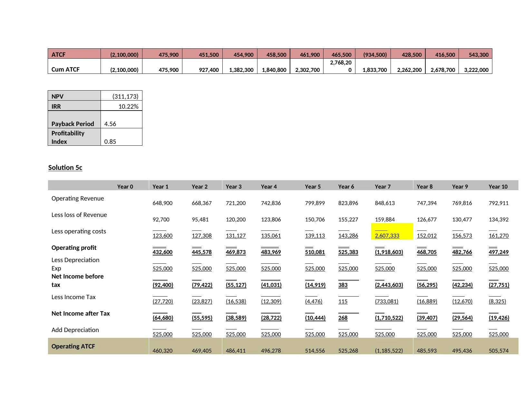Click Net Income after Tax value 268

pos(343,318)
